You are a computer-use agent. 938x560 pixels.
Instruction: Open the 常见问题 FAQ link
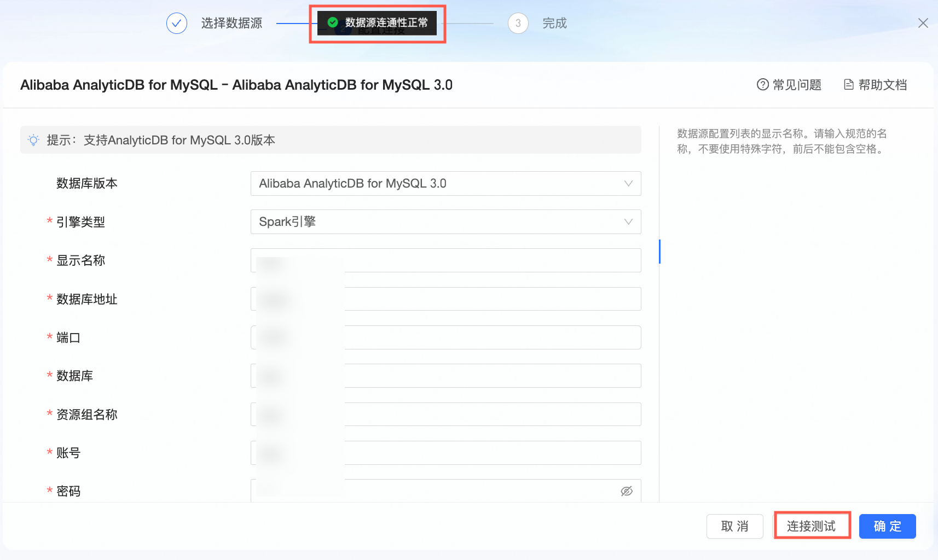click(x=789, y=85)
